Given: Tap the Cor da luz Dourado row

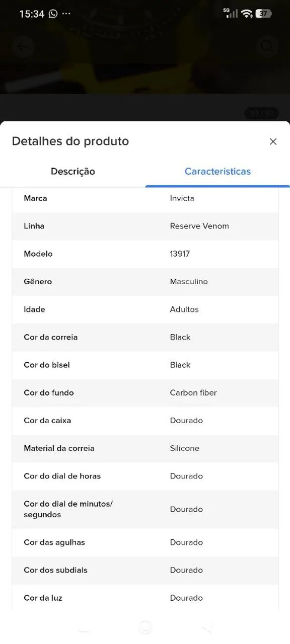Looking at the screenshot, I should click(145, 598).
